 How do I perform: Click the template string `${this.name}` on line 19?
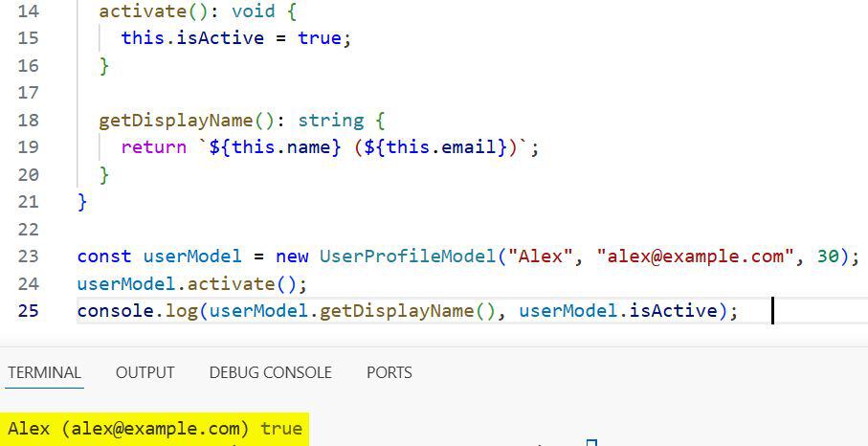coord(275,147)
